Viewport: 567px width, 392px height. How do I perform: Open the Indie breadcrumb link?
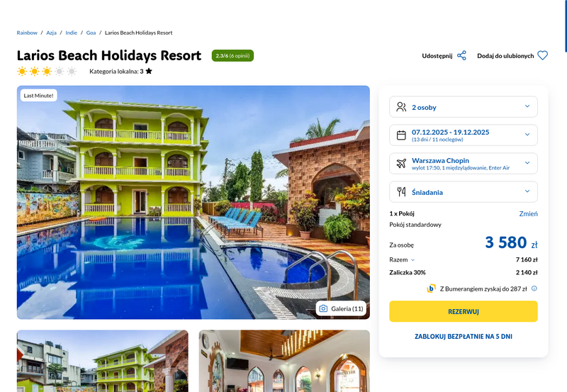72,33
